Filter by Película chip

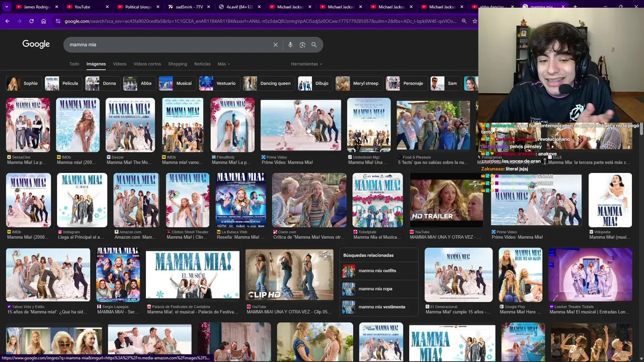pos(62,83)
